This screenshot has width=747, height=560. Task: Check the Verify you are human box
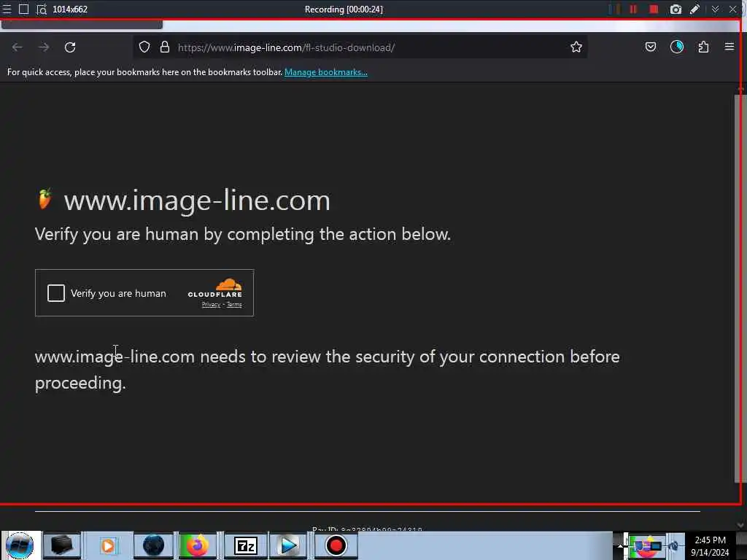tap(56, 293)
